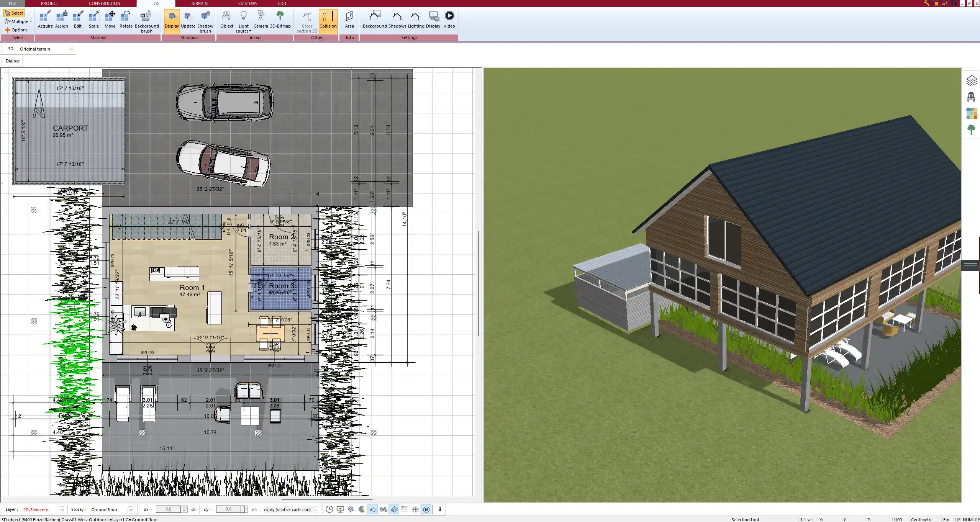Open the Options panel under Select
The height and width of the screenshot is (522, 980).
tap(17, 29)
